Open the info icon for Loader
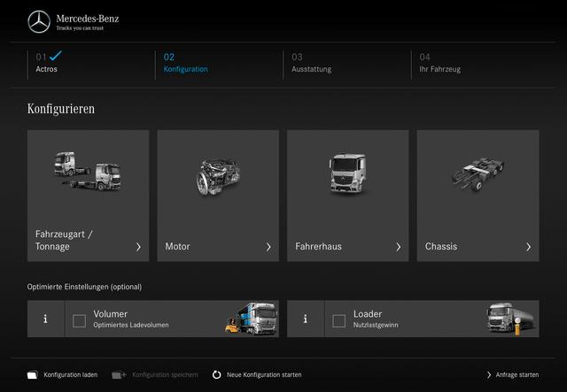567x392 pixels. (x=306, y=319)
